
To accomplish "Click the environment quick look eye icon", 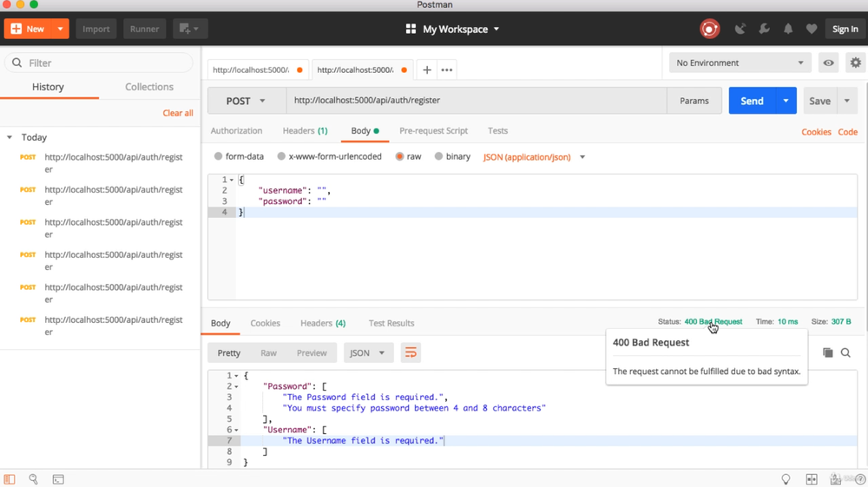I will click(829, 63).
